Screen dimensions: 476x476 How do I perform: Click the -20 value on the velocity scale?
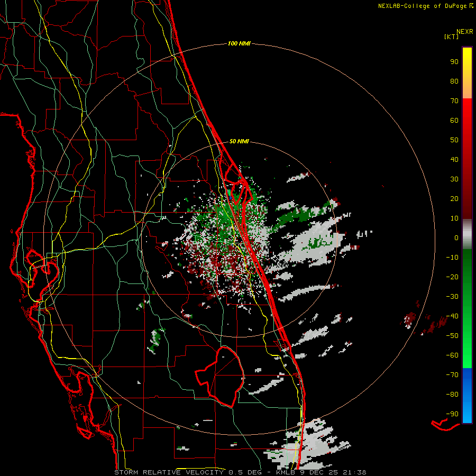pos(452,277)
